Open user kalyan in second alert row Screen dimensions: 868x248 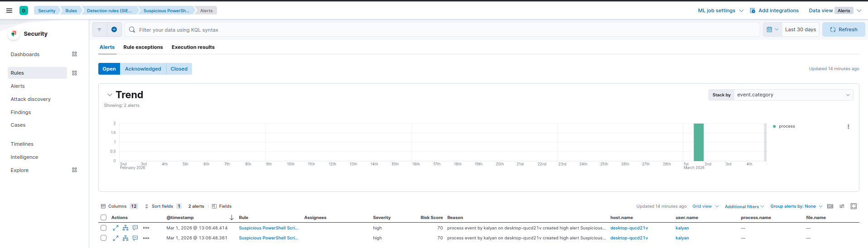(682, 238)
